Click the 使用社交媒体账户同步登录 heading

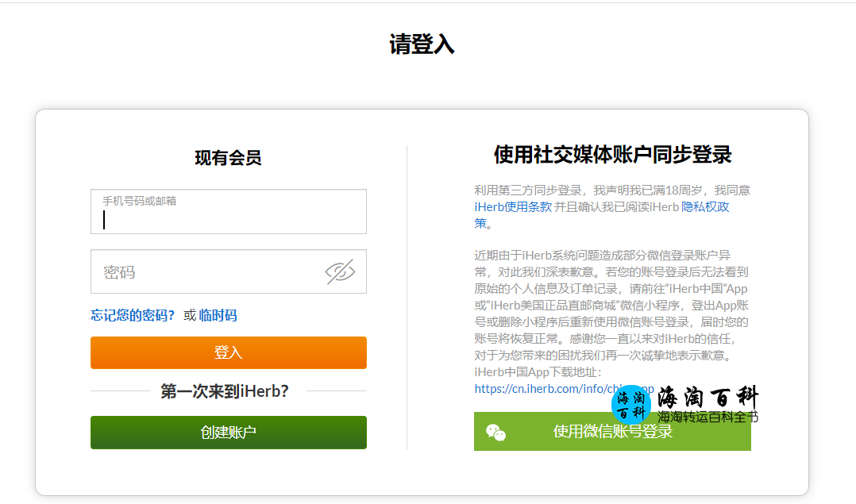612,154
